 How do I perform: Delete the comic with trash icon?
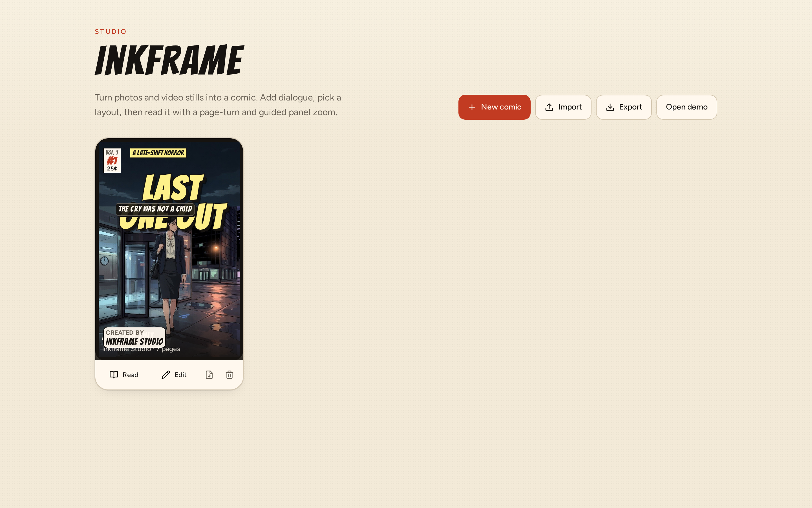tap(230, 375)
